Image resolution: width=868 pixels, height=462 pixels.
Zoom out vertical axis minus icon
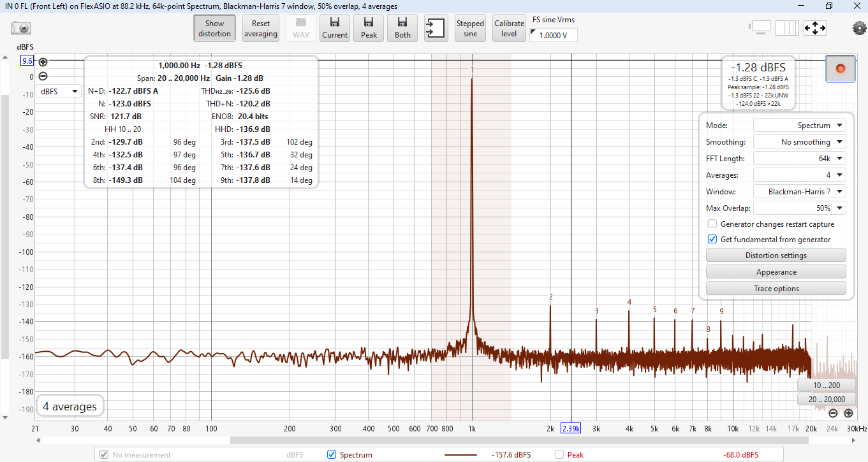pos(43,76)
